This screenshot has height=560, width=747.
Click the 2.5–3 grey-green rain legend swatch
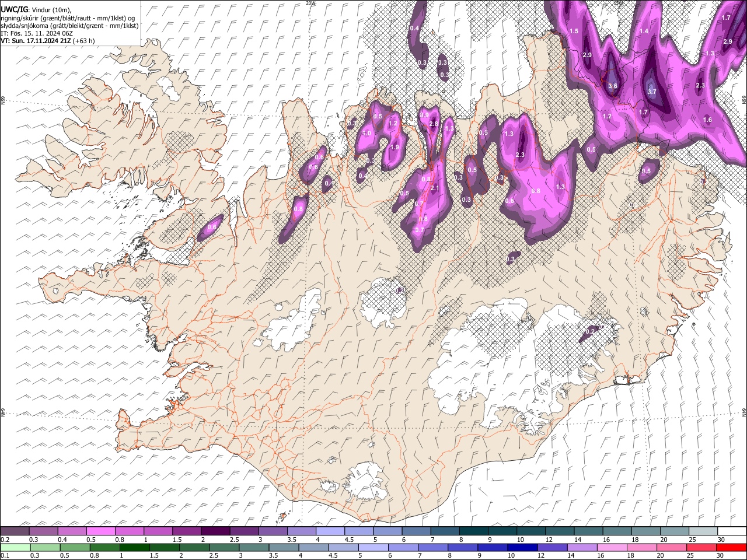click(224, 547)
